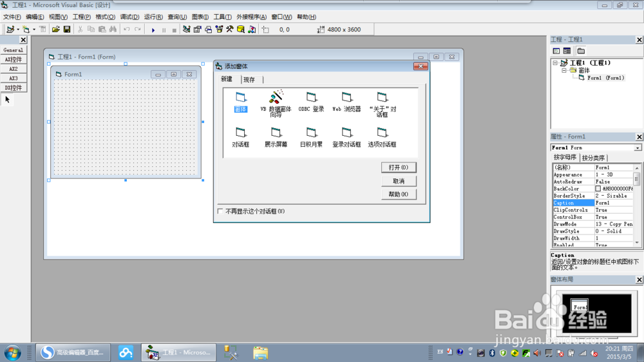The image size is (644, 362).
Task: Click Find binoculars toolbar icon
Action: coord(113,29)
